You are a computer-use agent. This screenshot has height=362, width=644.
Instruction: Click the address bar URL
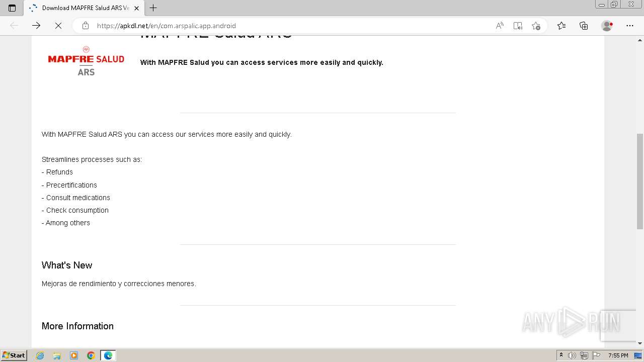(x=167, y=26)
